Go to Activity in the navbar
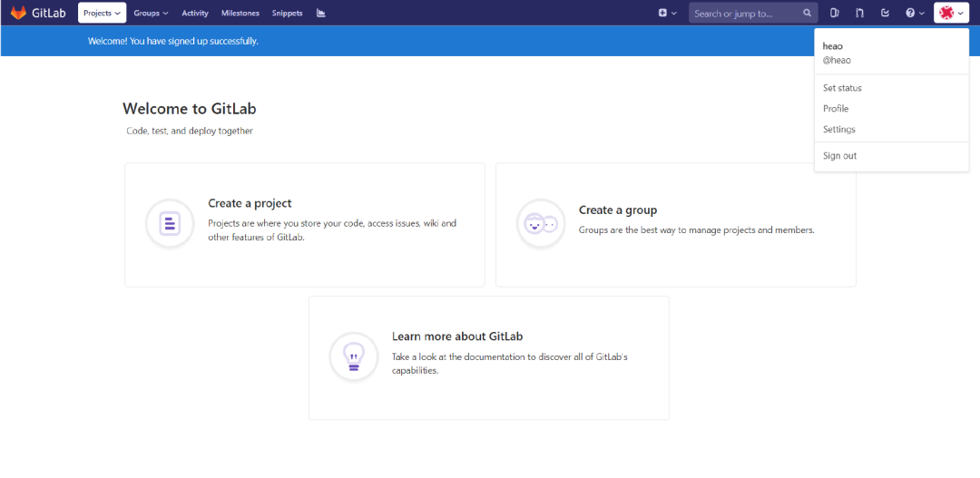Screen dimensions: 980x478 194,13
